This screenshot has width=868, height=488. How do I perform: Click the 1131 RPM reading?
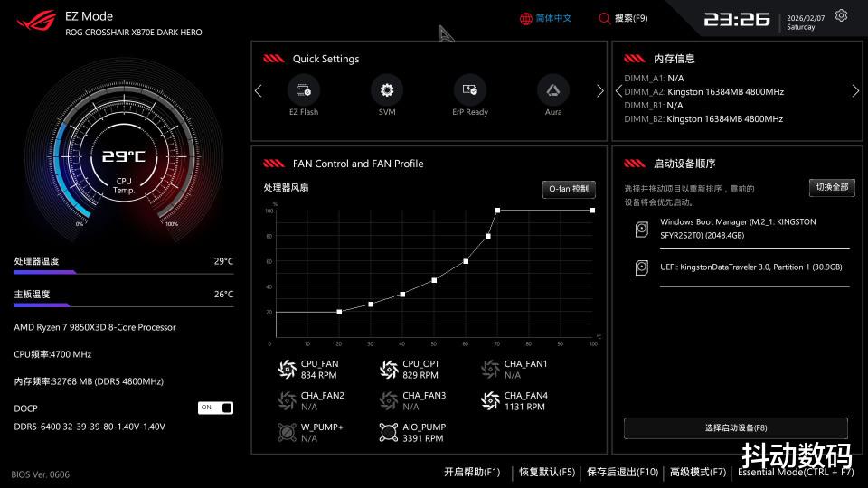click(524, 408)
